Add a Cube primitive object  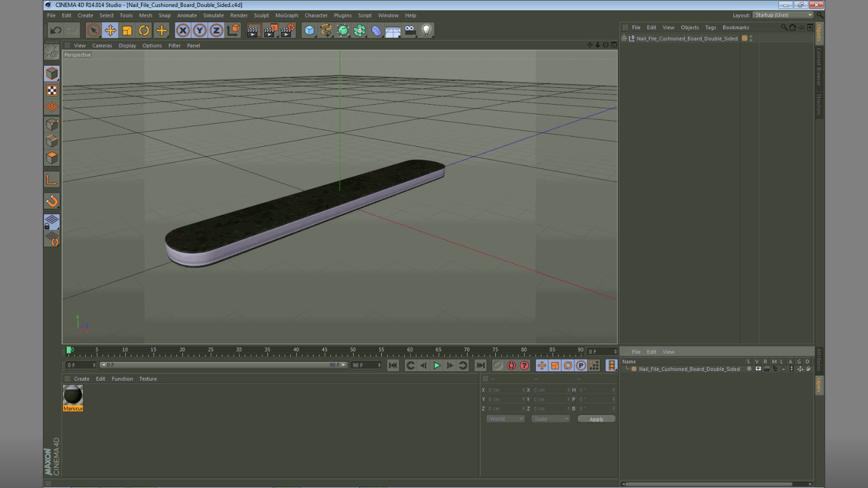point(309,30)
